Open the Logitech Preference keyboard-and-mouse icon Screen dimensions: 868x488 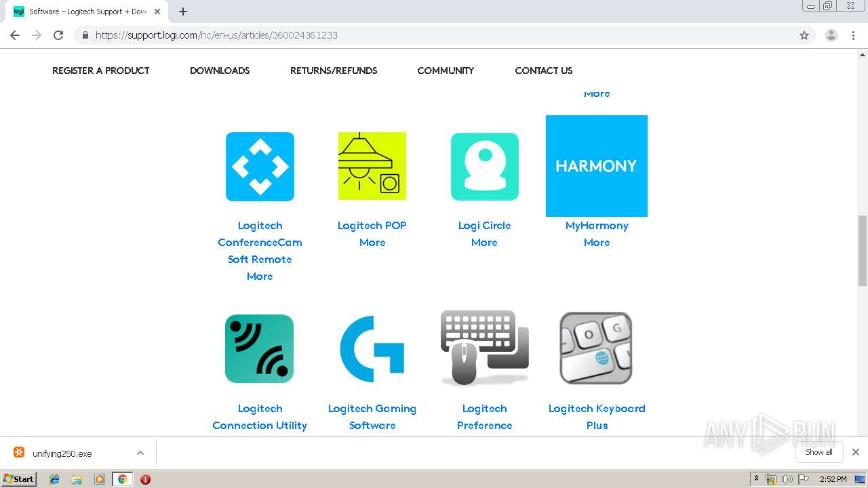(x=485, y=348)
